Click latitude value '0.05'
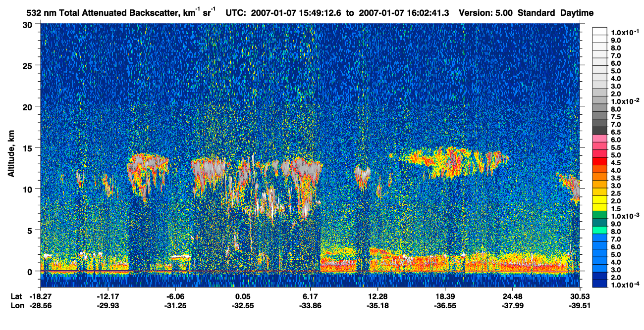 [242, 296]
